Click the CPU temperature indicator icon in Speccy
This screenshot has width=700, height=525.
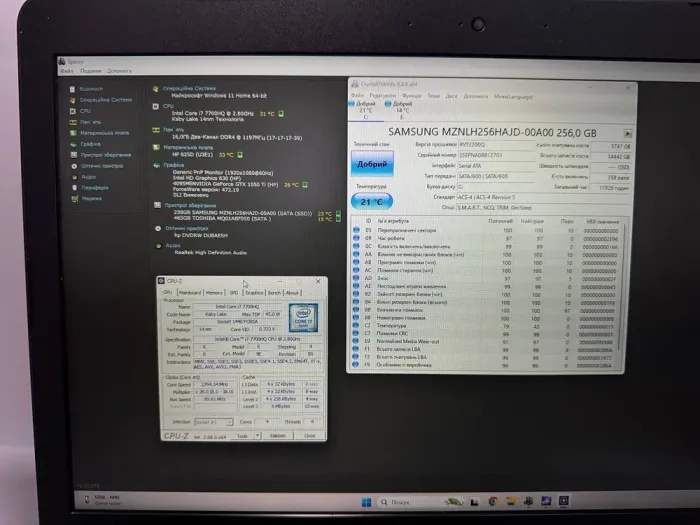click(x=281, y=114)
